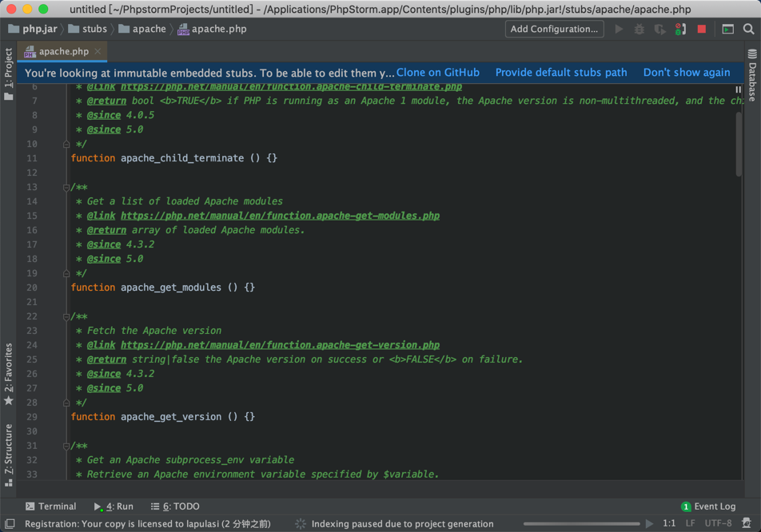Collapse the comment fold at line 22
The height and width of the screenshot is (532, 761).
point(66,316)
